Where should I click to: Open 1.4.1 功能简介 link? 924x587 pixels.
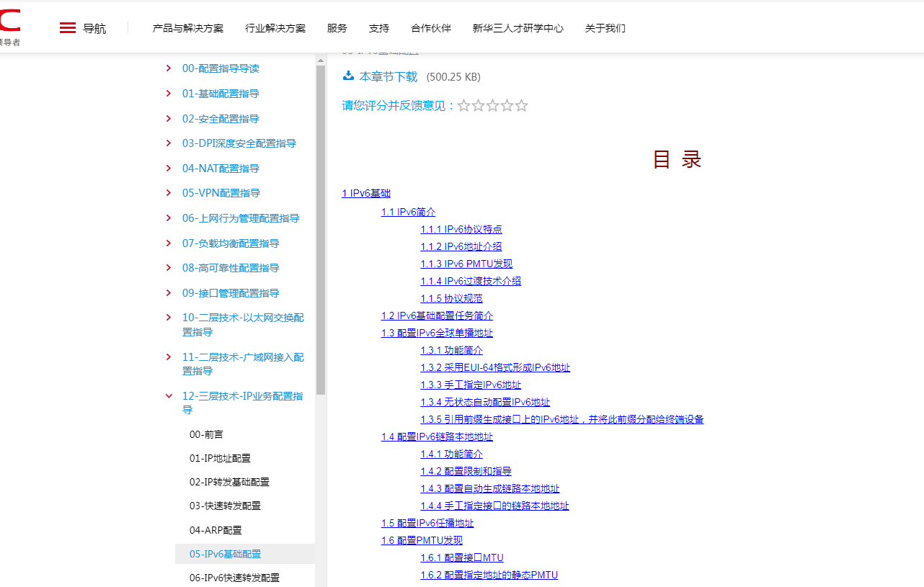pos(452,454)
